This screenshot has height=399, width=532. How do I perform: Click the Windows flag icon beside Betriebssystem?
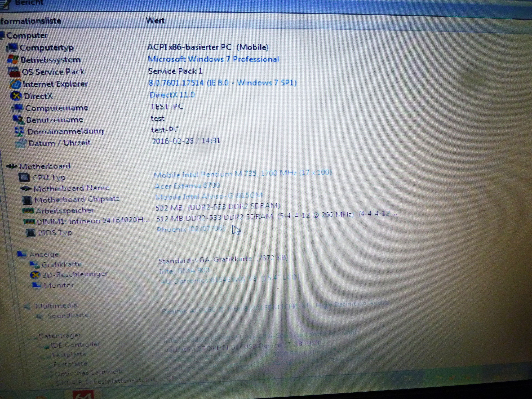(13, 59)
